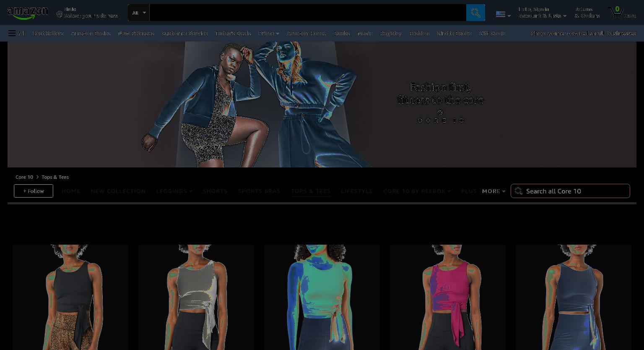The image size is (644, 350).
Task: Open Best Sellers link
Action: (x=48, y=33)
